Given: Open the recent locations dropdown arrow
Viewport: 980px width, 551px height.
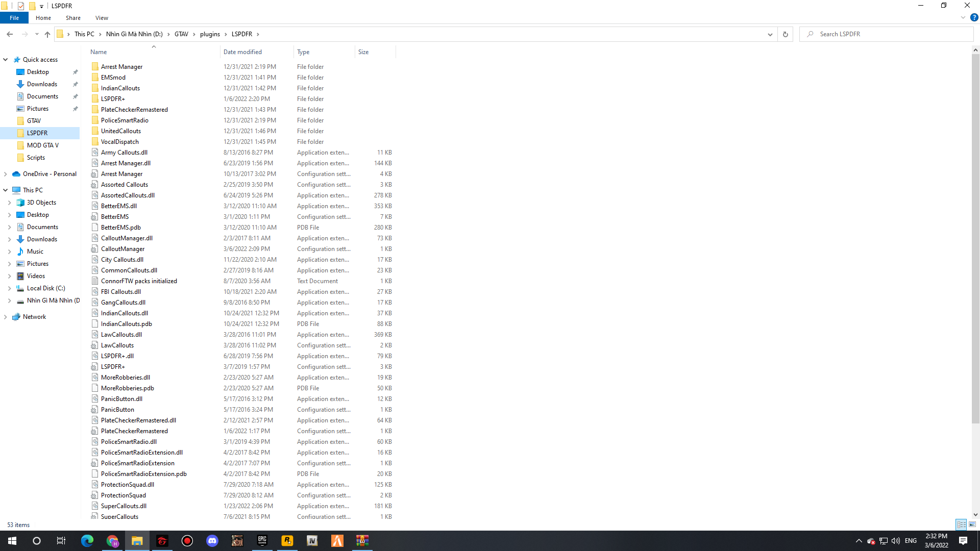Looking at the screenshot, I should pos(37,34).
